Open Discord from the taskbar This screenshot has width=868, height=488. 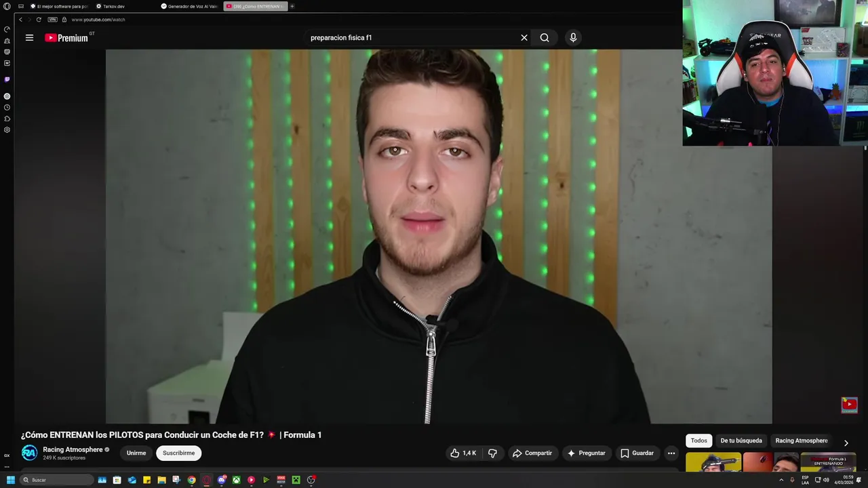[x=221, y=480]
